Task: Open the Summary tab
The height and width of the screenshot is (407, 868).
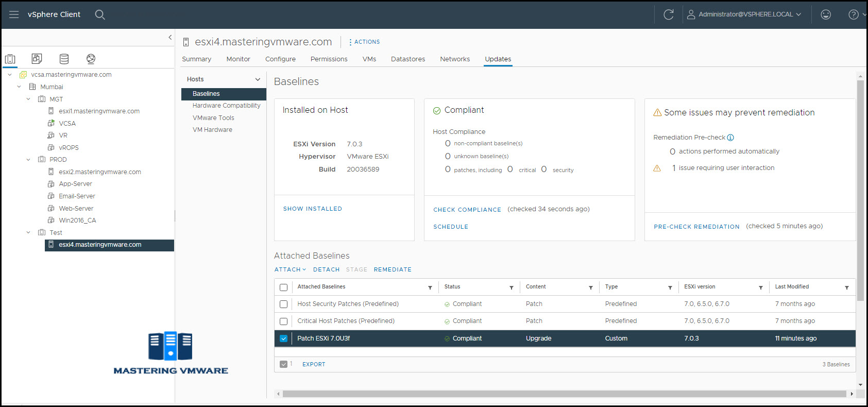Action: 196,59
